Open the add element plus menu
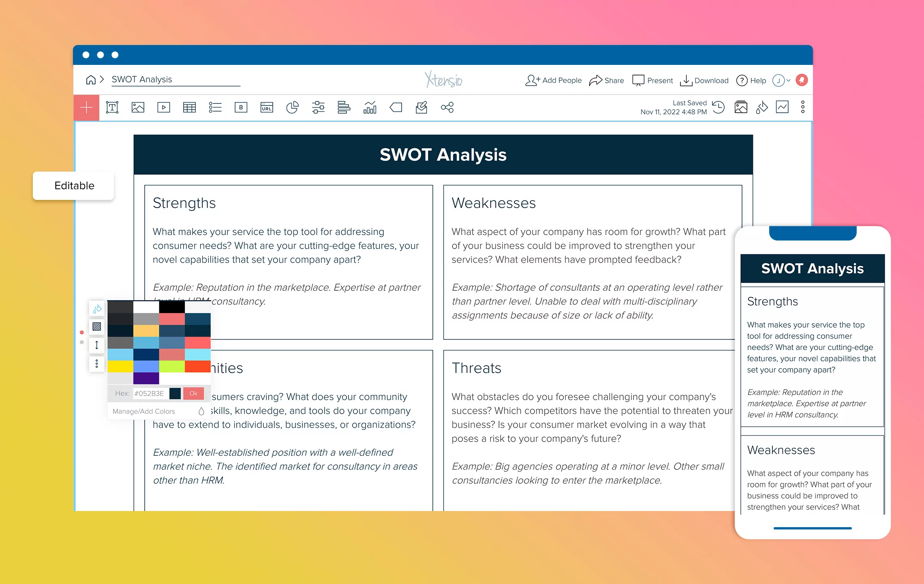 [86, 107]
